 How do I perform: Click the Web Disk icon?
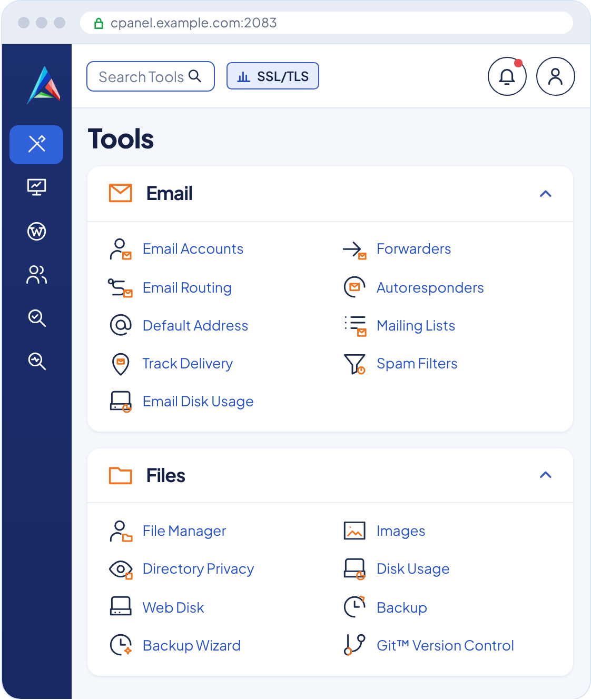coord(121,606)
